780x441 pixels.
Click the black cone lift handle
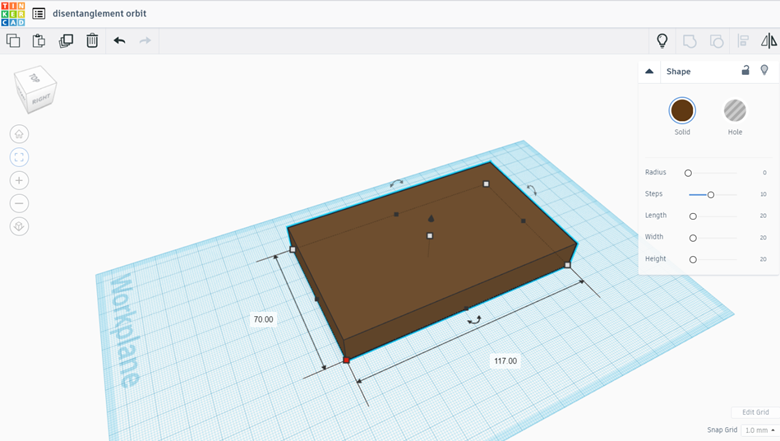(x=431, y=218)
